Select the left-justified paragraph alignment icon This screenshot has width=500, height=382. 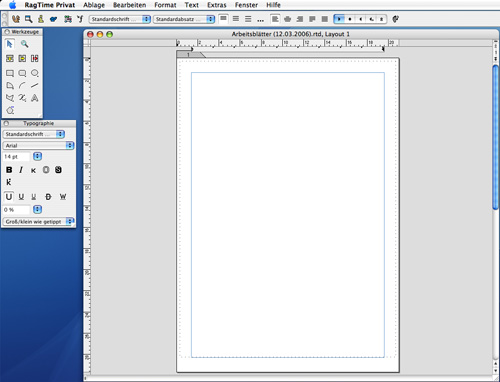coord(312,19)
